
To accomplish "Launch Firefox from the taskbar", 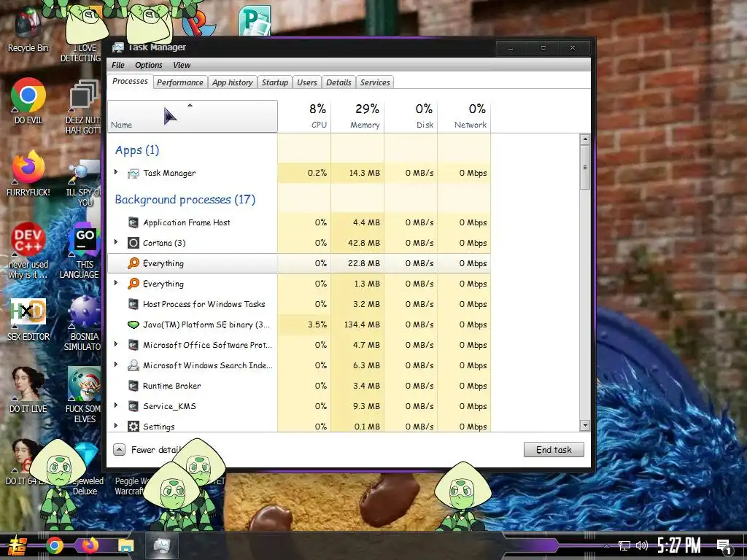I will [x=90, y=545].
